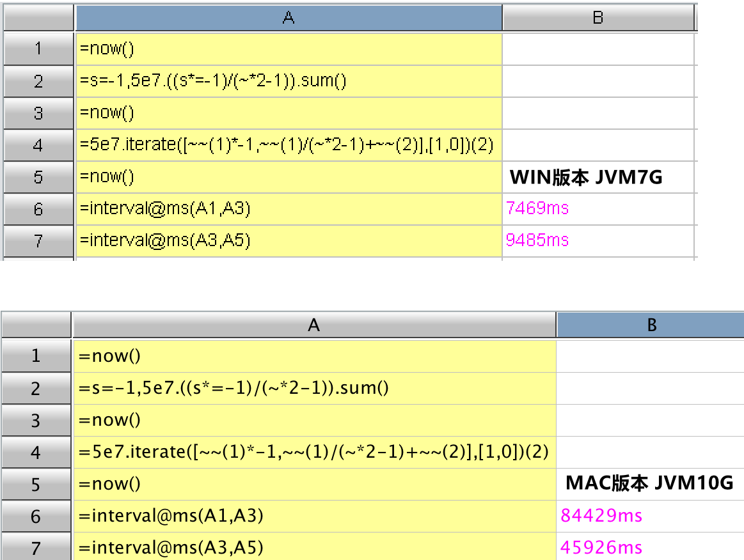Viewport: 744px width, 560px height.
Task: Click the select-all corner of upper grid
Action: pos(38,18)
